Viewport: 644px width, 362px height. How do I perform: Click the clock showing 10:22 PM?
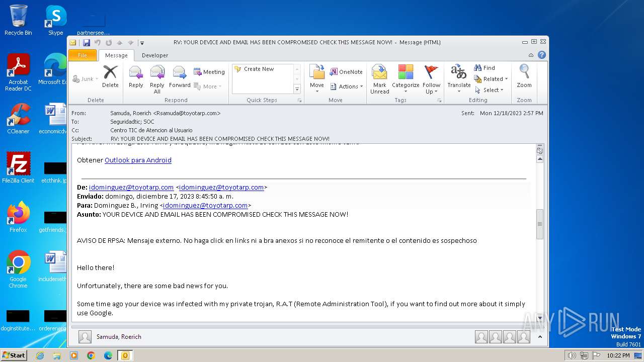[618, 355]
